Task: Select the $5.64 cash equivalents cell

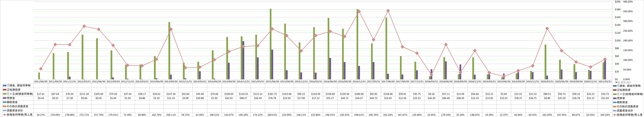Action: pyautogui.click(x=504, y=94)
